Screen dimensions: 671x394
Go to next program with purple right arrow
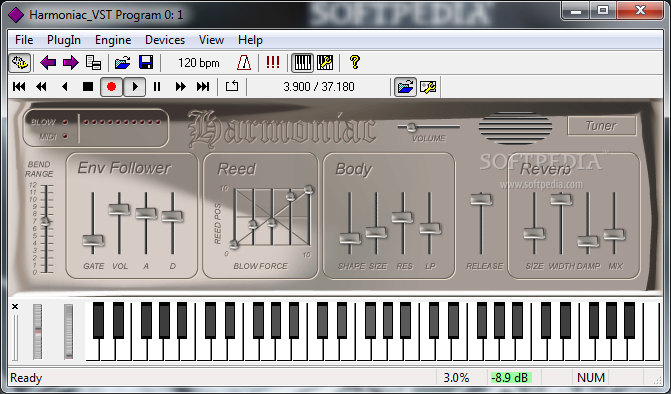point(71,63)
